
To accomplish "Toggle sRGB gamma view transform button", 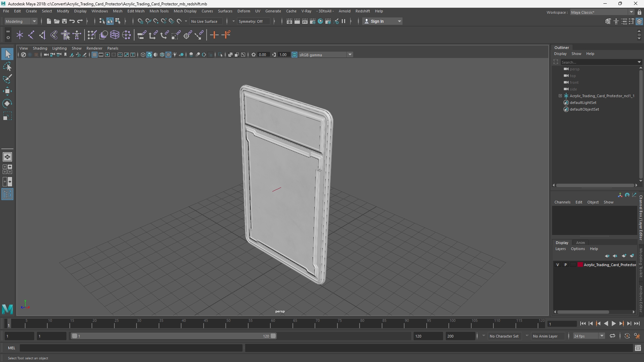I will [x=294, y=55].
